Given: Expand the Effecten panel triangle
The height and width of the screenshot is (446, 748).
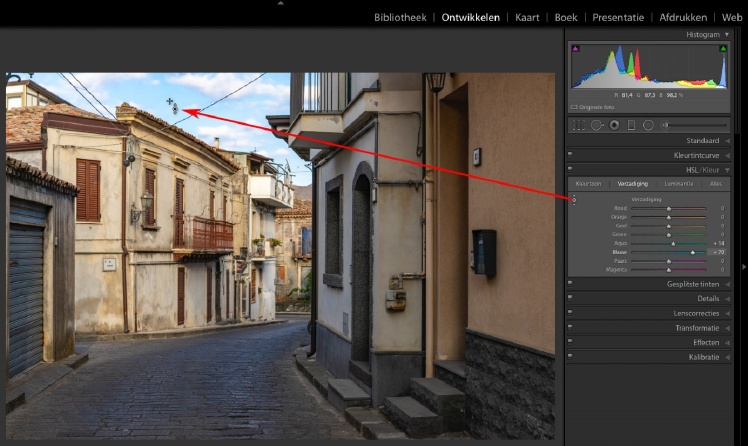Looking at the screenshot, I should [x=727, y=342].
